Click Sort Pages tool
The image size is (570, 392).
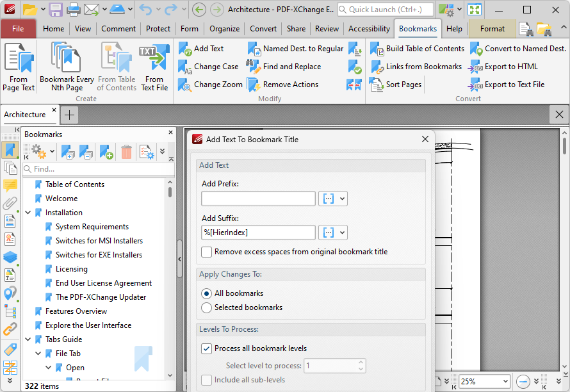(396, 85)
